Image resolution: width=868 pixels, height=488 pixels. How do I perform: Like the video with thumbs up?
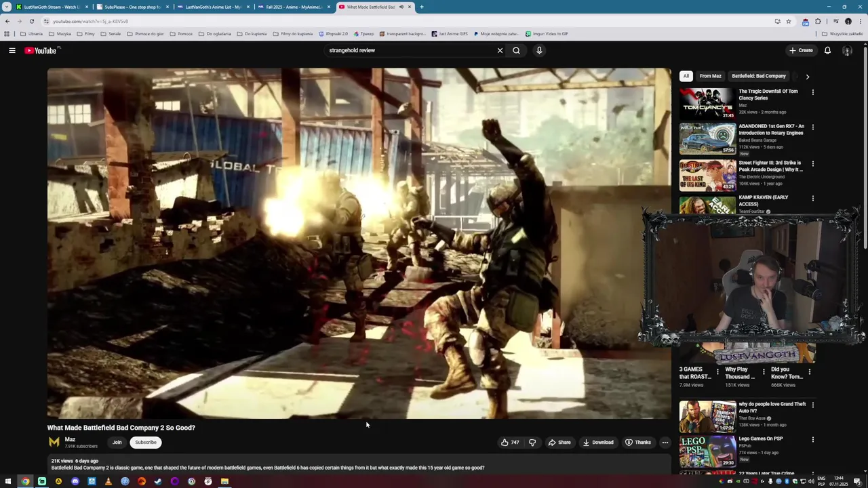point(510,443)
